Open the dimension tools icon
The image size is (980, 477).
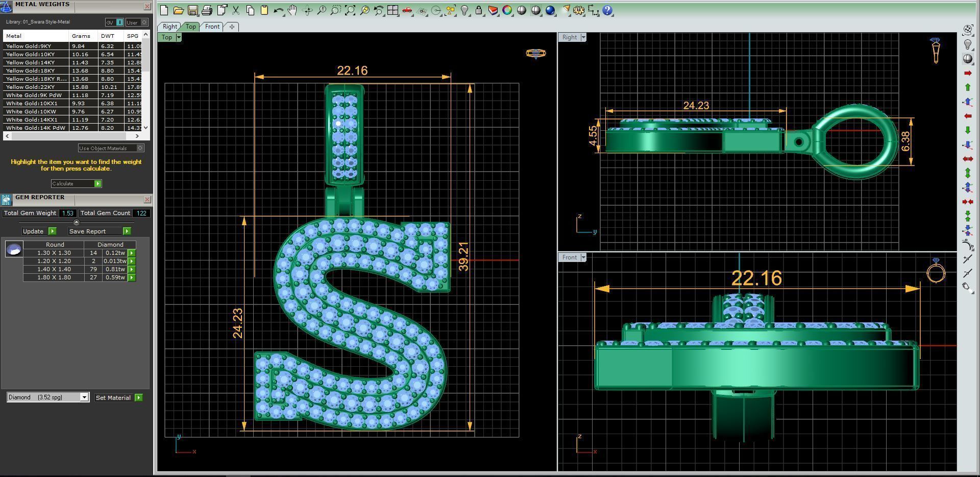click(x=593, y=10)
